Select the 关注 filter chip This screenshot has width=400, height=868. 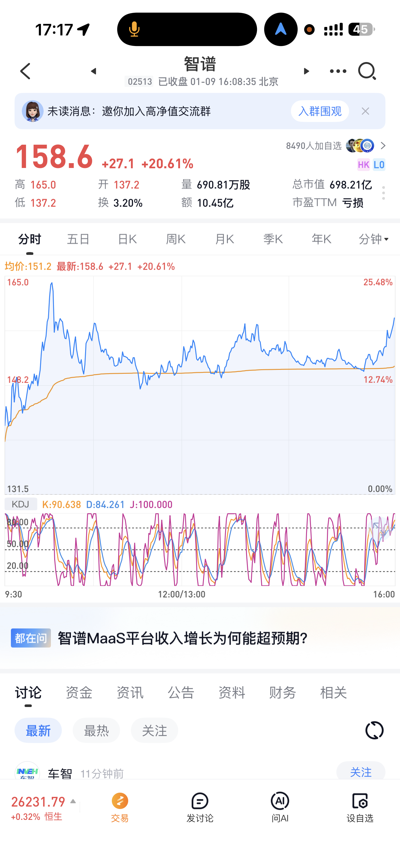(x=155, y=730)
